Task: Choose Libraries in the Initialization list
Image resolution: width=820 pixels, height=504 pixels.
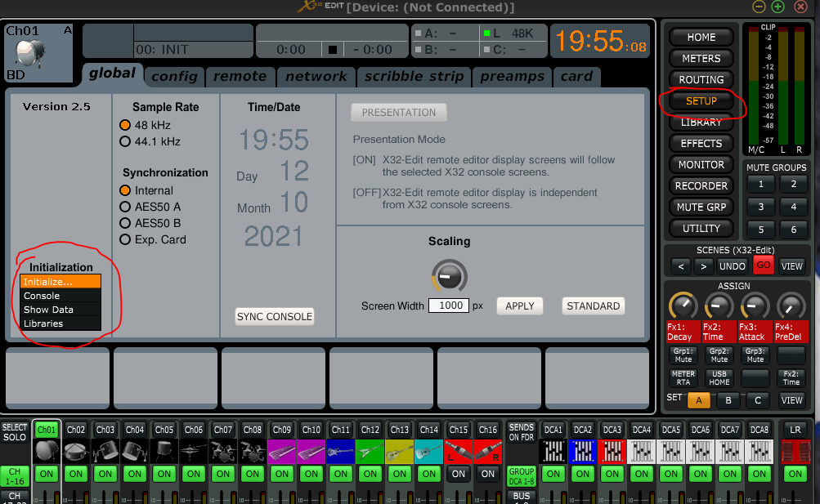Action: (60, 323)
